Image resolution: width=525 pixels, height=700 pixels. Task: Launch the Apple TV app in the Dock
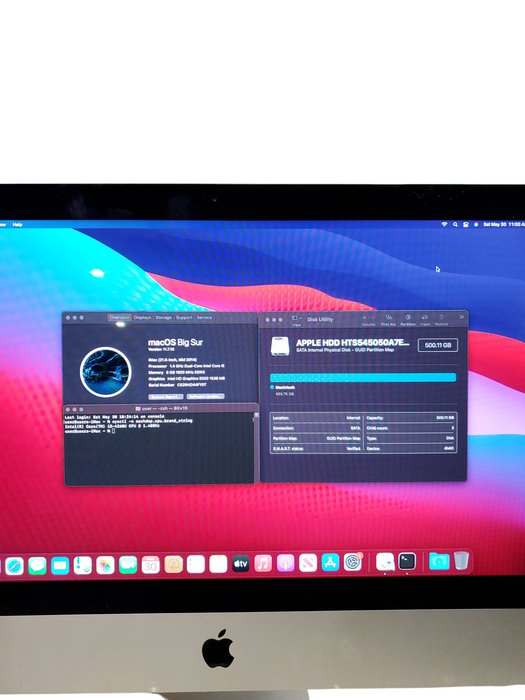coord(240,564)
